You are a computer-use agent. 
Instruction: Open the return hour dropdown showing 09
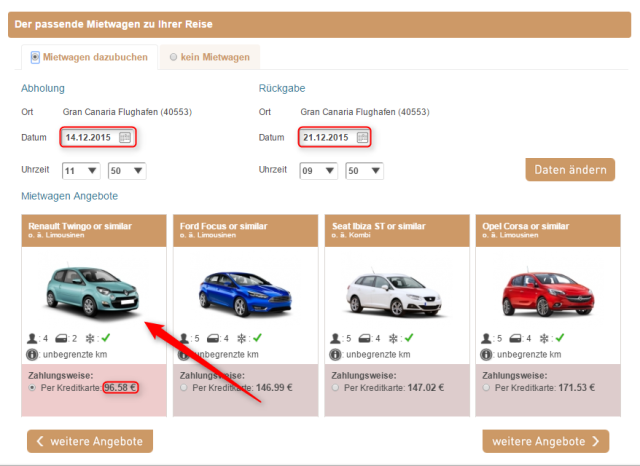[319, 171]
